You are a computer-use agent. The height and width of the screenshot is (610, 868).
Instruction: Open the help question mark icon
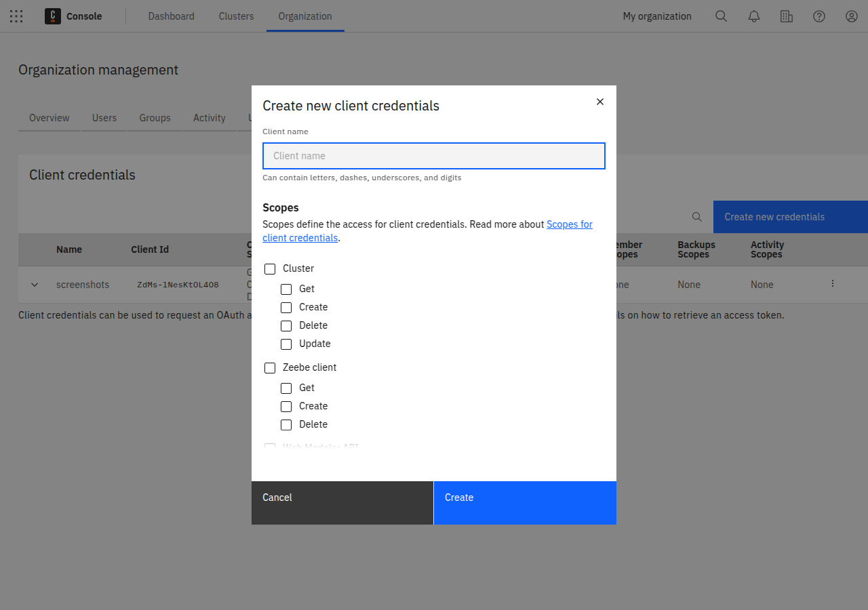tap(818, 16)
